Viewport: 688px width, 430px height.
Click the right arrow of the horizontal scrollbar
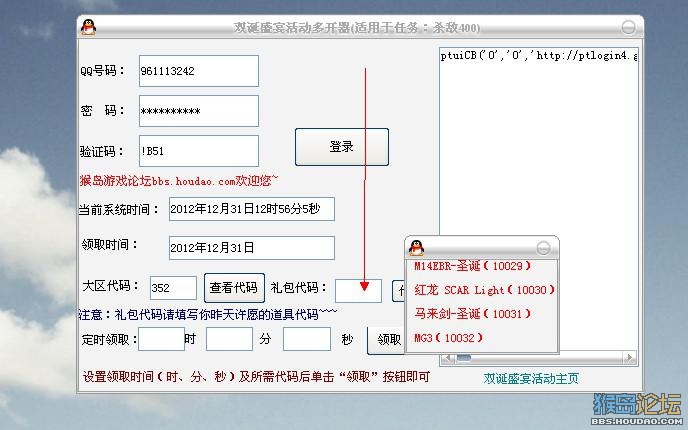[630, 358]
